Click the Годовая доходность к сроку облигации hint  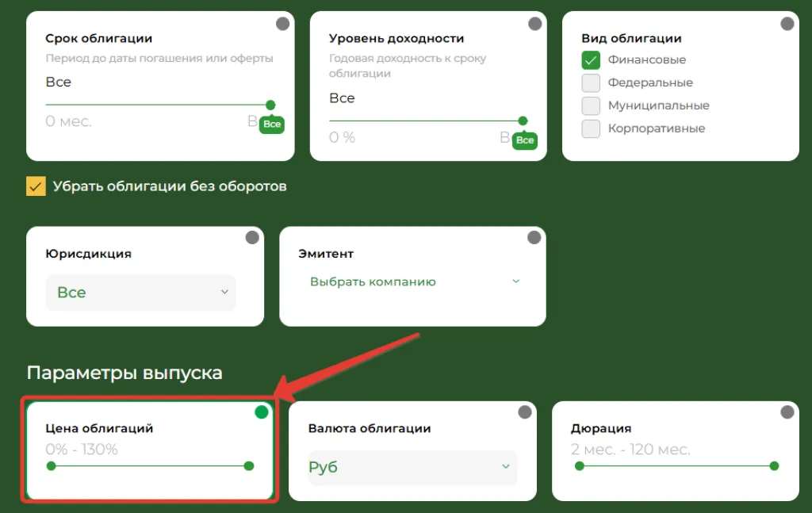pyautogui.click(x=408, y=66)
